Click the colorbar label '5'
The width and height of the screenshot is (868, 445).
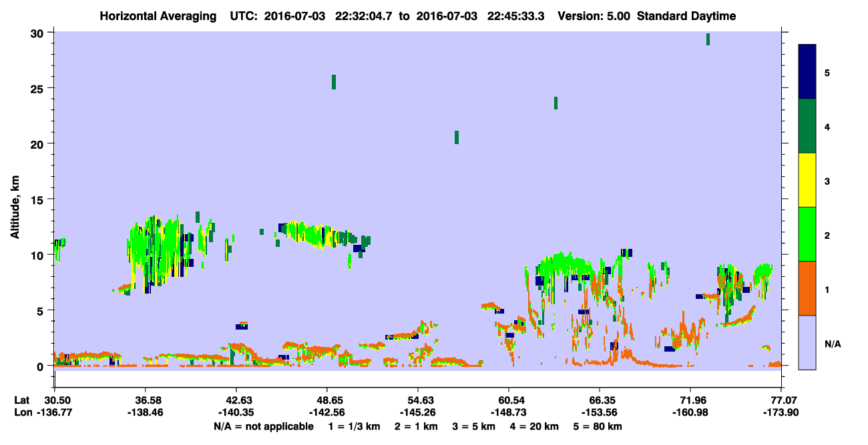coord(827,73)
